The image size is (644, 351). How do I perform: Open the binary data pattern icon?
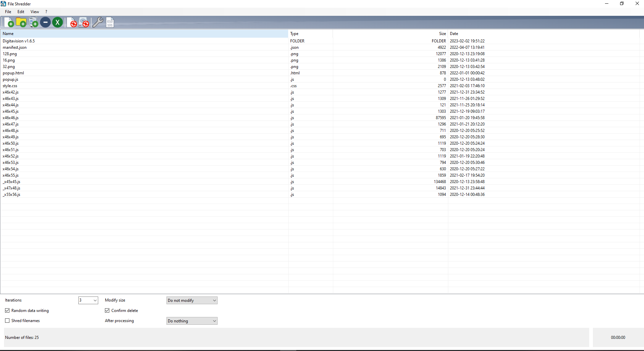pos(110,22)
